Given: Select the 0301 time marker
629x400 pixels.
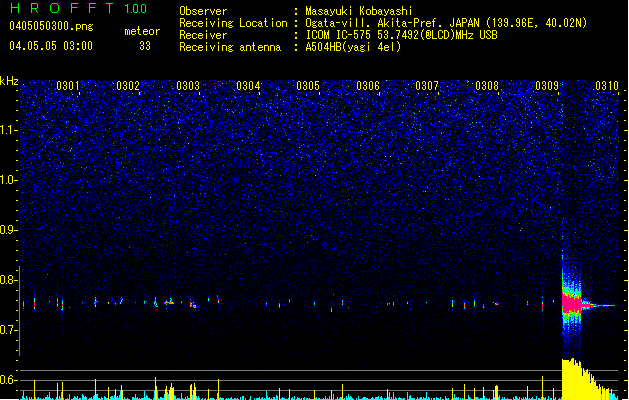Looking at the screenshot, I should [68, 86].
